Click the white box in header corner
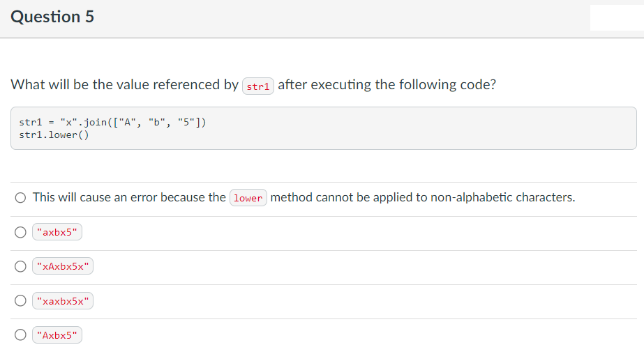 tap(617, 17)
